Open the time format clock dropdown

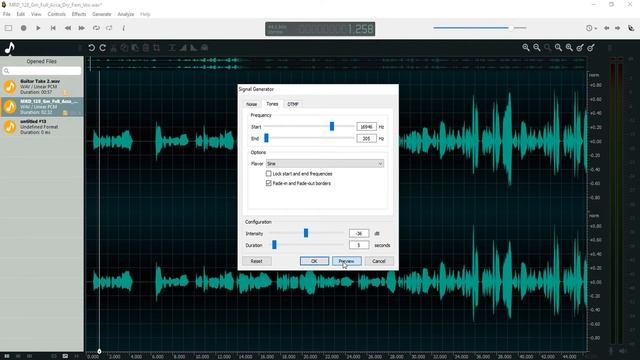coord(591,28)
